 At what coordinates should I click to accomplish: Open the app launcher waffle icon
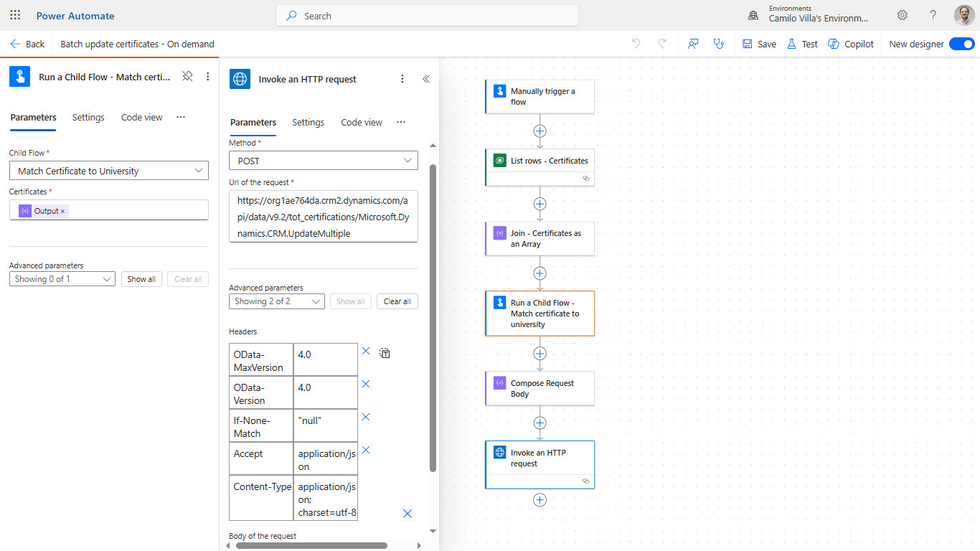[x=15, y=15]
